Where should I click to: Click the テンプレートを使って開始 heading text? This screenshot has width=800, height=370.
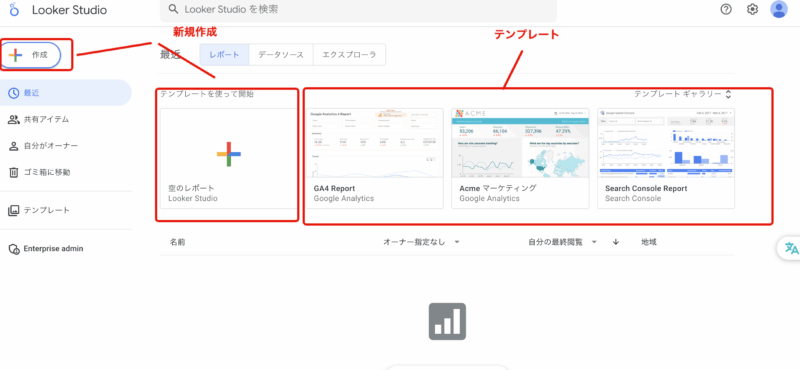(x=207, y=94)
